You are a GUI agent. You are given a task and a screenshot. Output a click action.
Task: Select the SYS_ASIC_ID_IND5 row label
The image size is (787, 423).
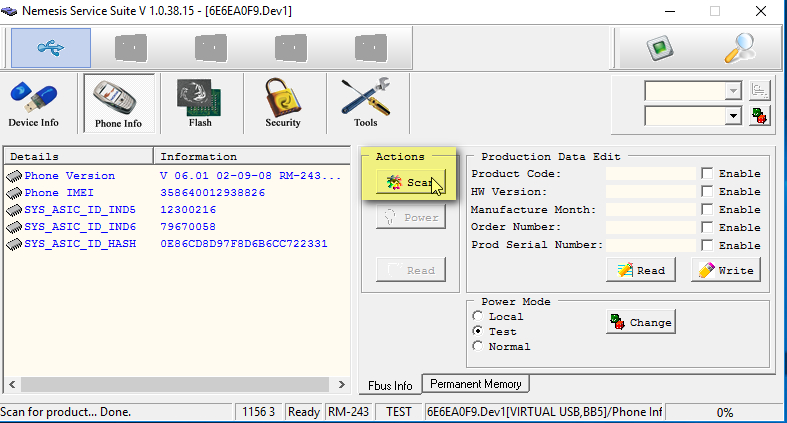pos(80,210)
